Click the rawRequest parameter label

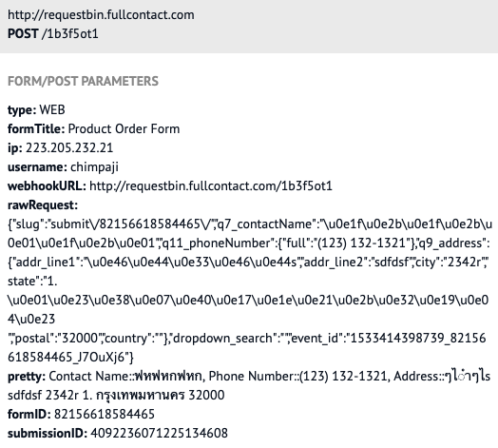tap(43, 205)
